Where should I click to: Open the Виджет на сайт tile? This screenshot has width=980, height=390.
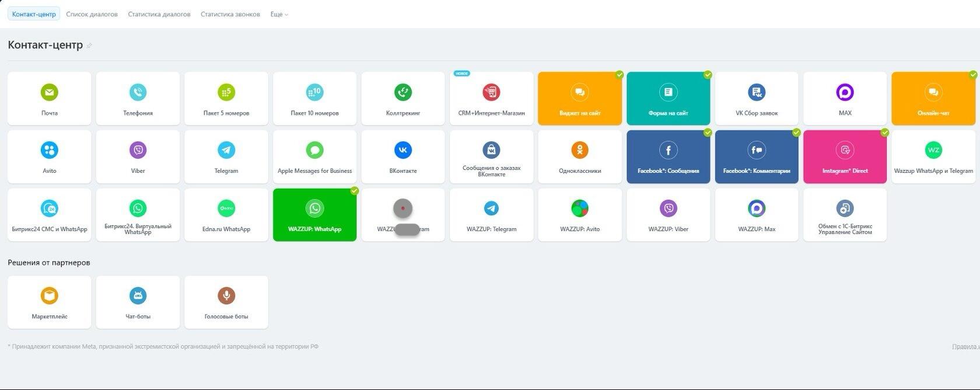(x=580, y=99)
